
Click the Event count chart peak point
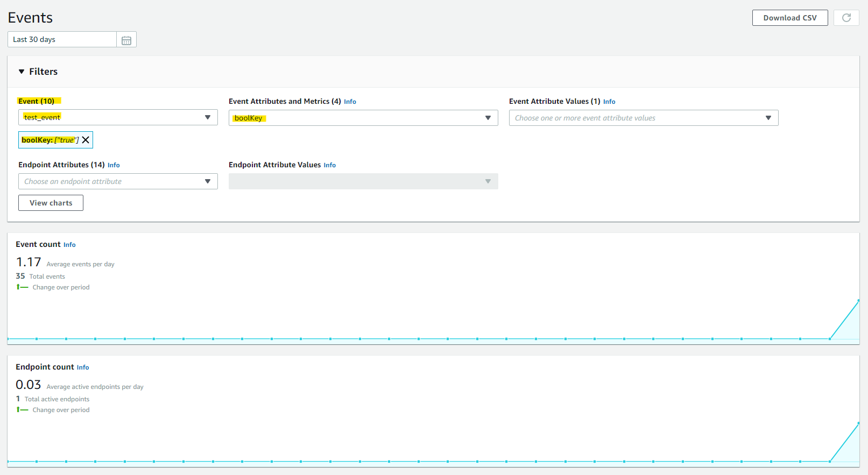tap(858, 301)
